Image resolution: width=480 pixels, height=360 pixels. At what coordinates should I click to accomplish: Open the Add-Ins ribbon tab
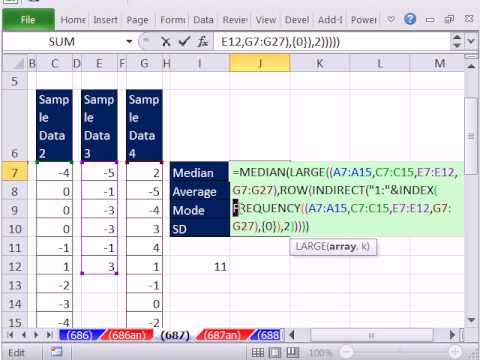330,20
